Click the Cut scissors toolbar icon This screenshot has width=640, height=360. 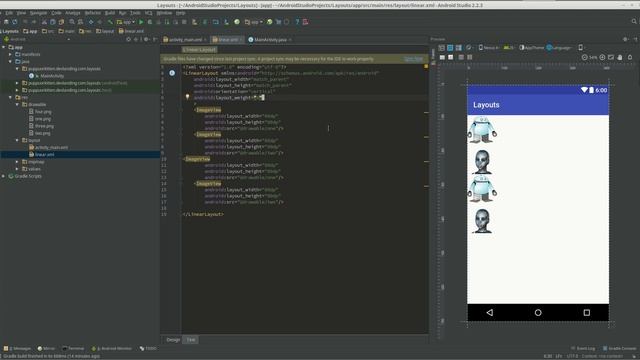[x=44, y=22]
